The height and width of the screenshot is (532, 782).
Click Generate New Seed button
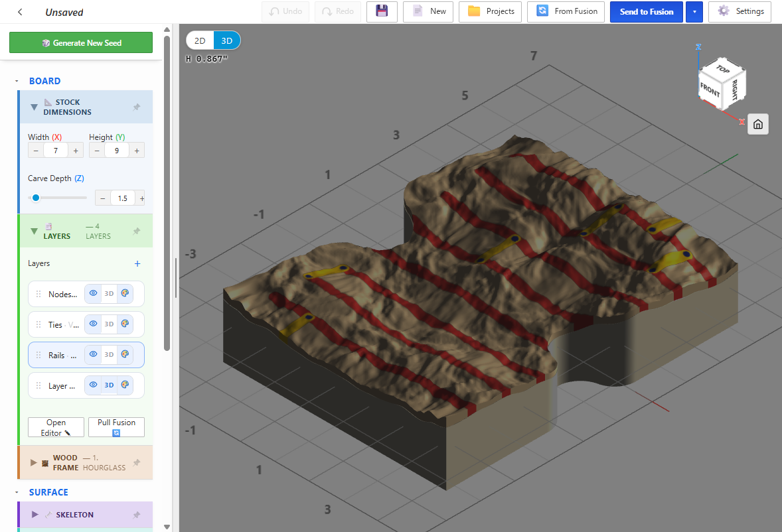tap(81, 43)
